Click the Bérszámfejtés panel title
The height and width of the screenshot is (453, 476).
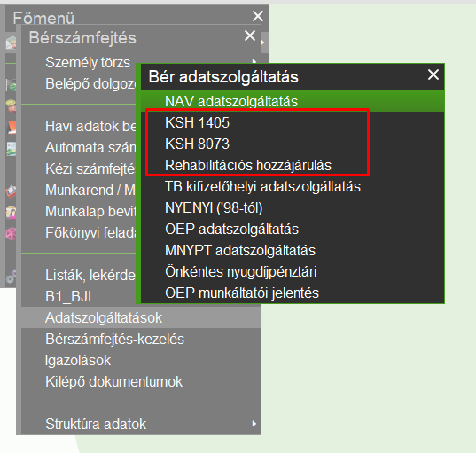[x=82, y=38]
